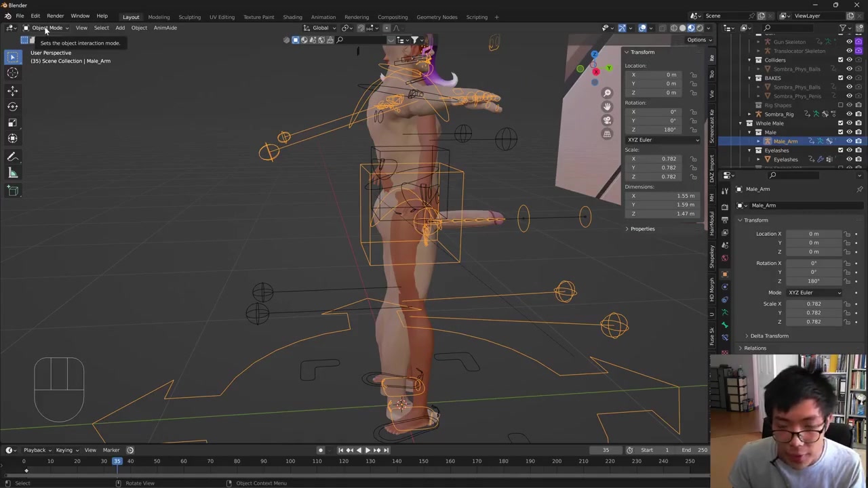Switch to the Sculpting workspace tab
868x488 pixels.
[189, 17]
